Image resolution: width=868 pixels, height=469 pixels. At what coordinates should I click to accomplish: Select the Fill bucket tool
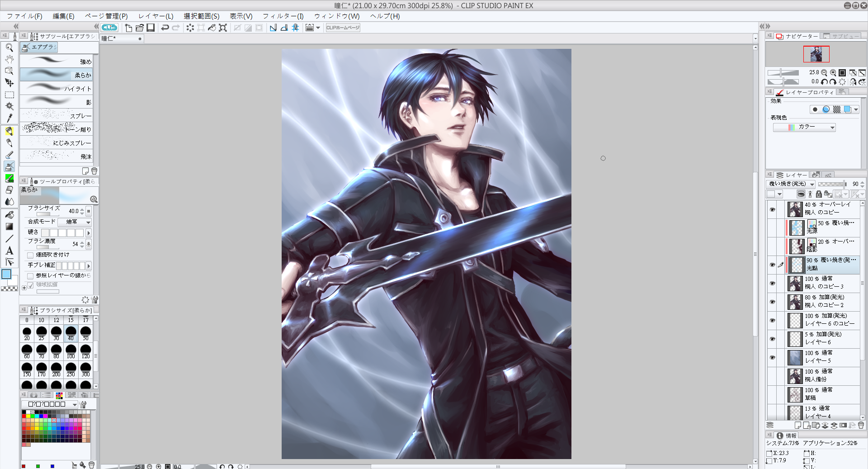[x=9, y=214]
